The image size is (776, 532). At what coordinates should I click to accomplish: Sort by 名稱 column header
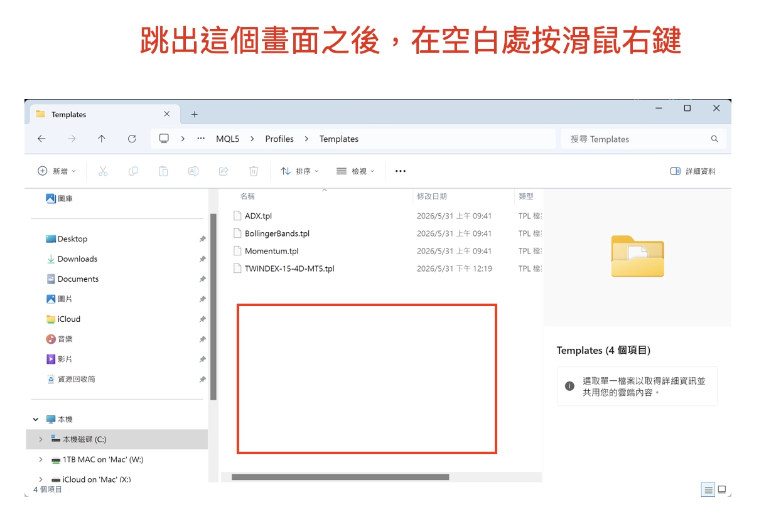247,196
